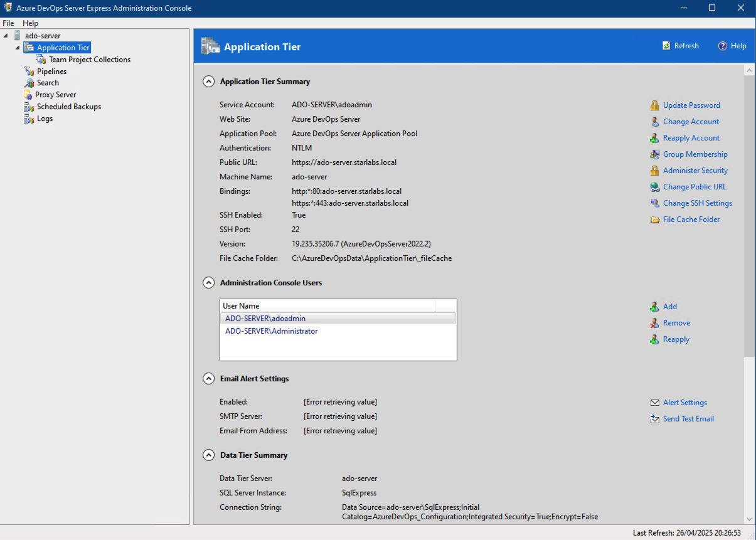The width and height of the screenshot is (756, 540).
Task: Open the File menu
Action: pos(8,23)
